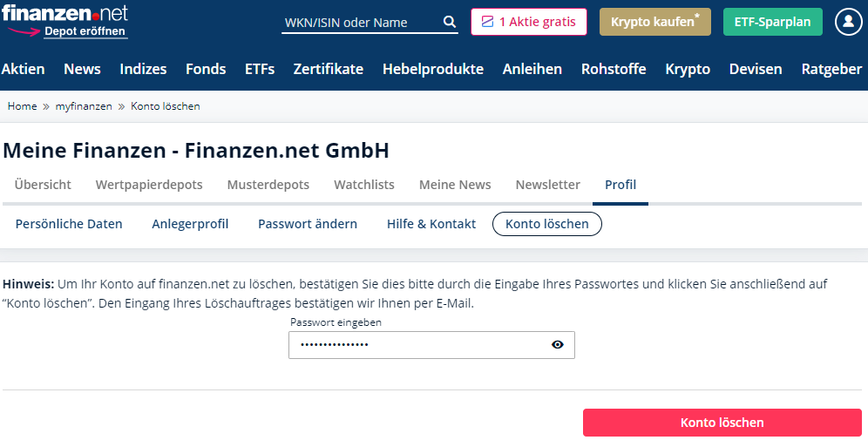Viewport: 868px width, 447px height.
Task: Switch to the Wertpapierdepots tab
Action: [x=149, y=185]
